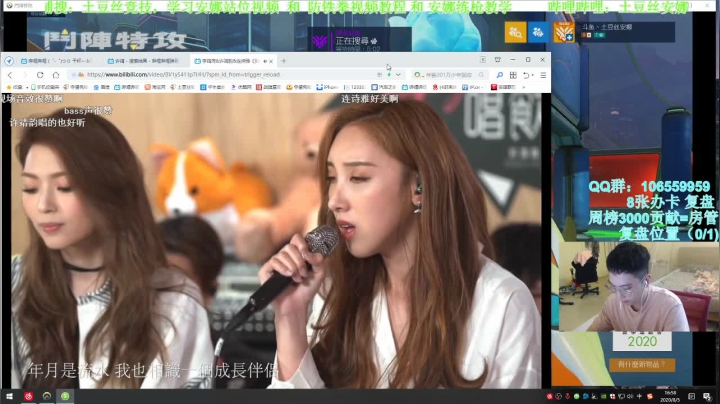Go back in the browser
This screenshot has width=720, height=404.
[10, 75]
